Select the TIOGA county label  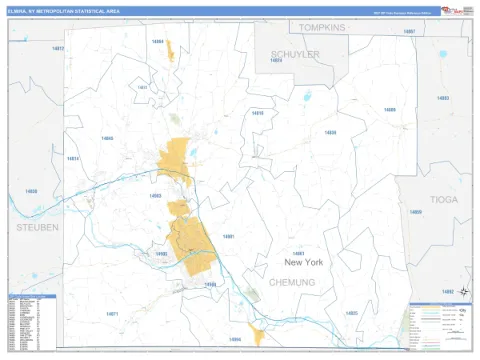[x=444, y=200]
